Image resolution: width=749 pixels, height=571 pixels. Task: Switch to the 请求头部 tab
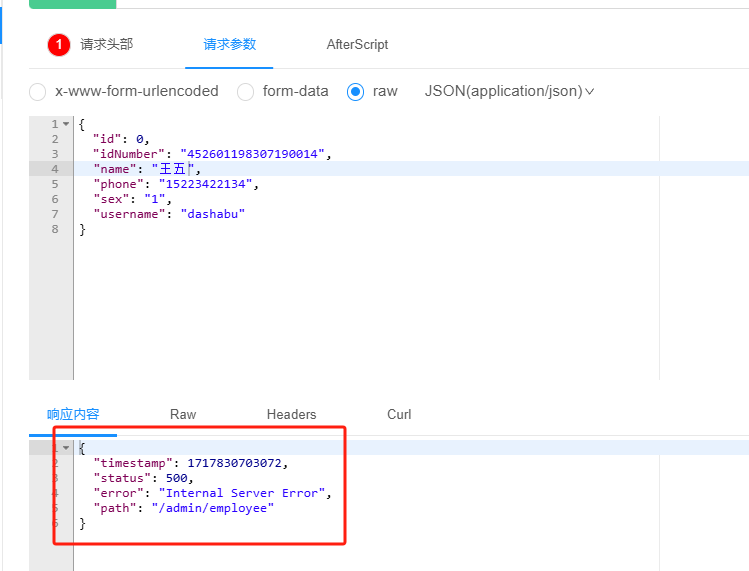pos(106,45)
